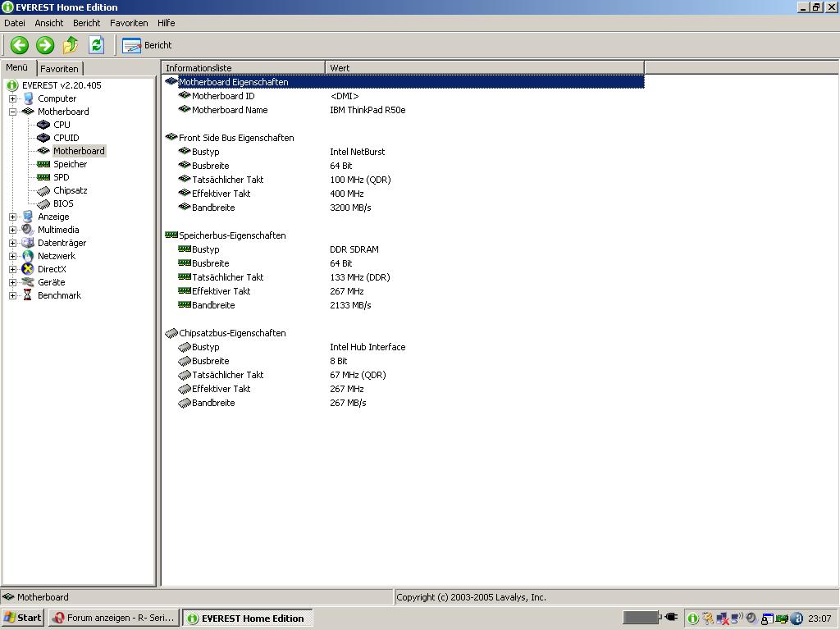Switch to the Favoriten tab
840x630 pixels.
point(59,69)
